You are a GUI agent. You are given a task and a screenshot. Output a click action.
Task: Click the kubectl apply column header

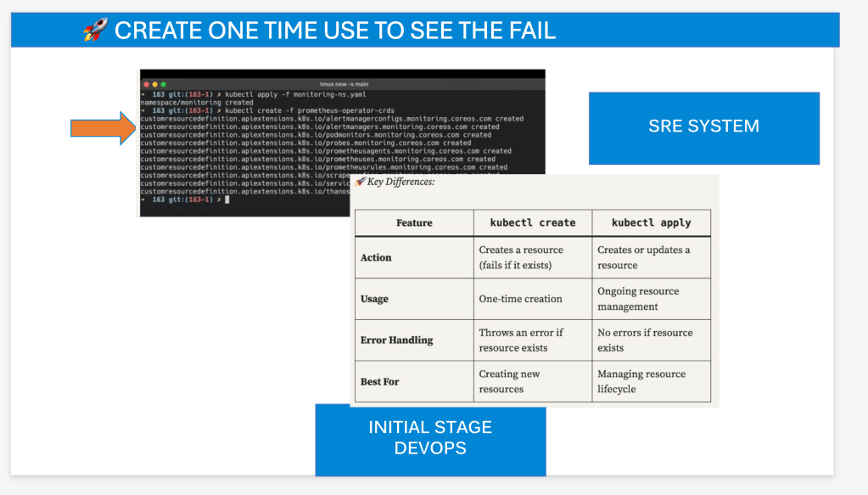coord(651,222)
